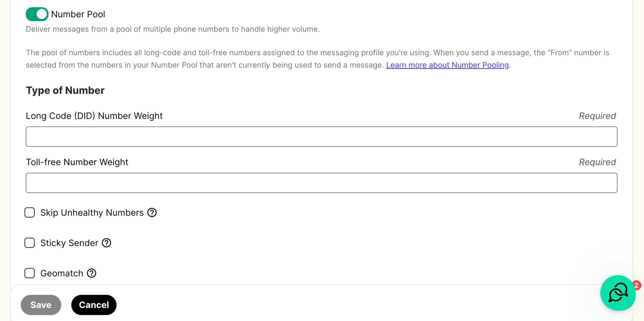
Task: Click the Skip Unhealthy Numbers label text
Action: (92, 213)
